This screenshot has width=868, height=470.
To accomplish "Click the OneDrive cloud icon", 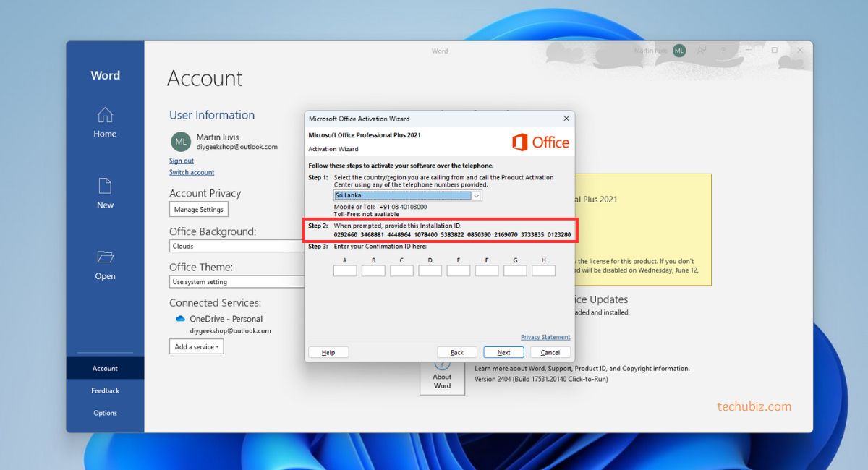I will click(x=180, y=319).
